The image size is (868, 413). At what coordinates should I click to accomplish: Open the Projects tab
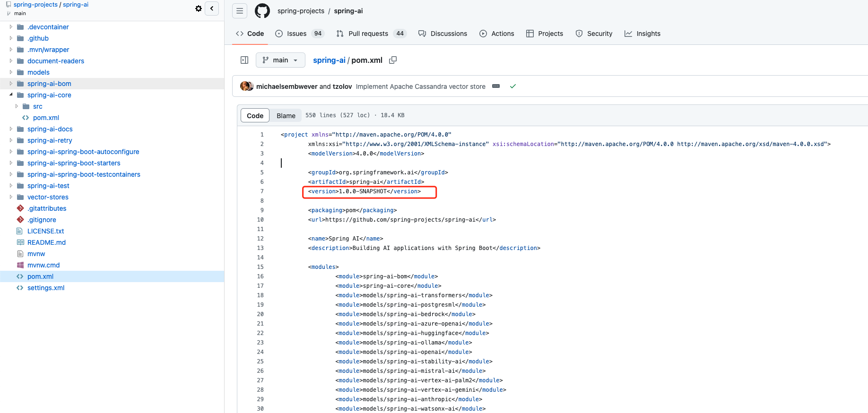[x=545, y=34]
